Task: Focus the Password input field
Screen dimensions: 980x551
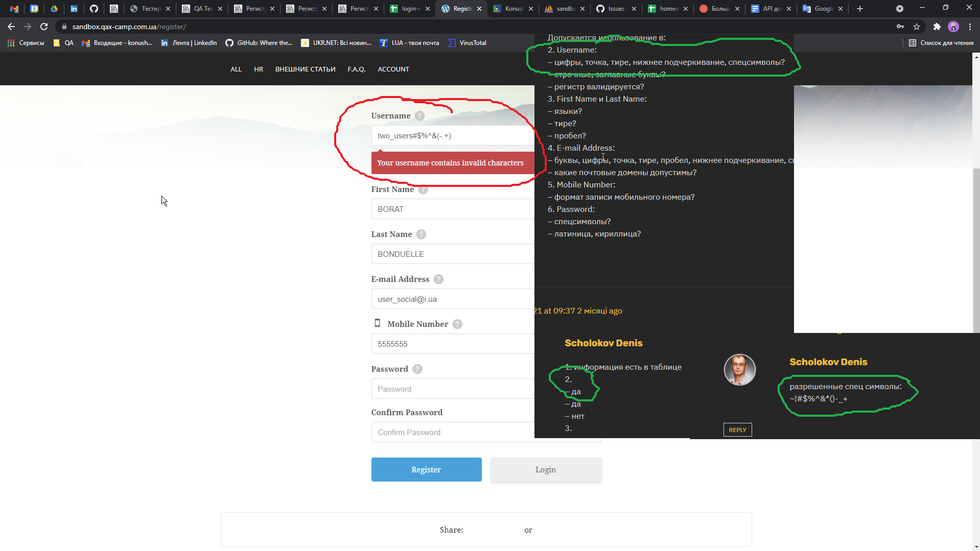Action: coord(453,389)
